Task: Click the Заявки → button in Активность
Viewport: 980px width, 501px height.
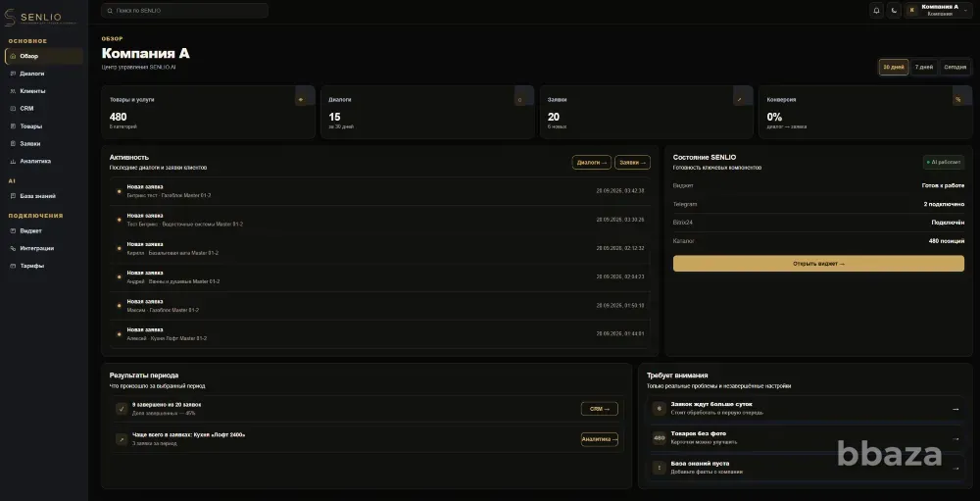Action: [632, 163]
